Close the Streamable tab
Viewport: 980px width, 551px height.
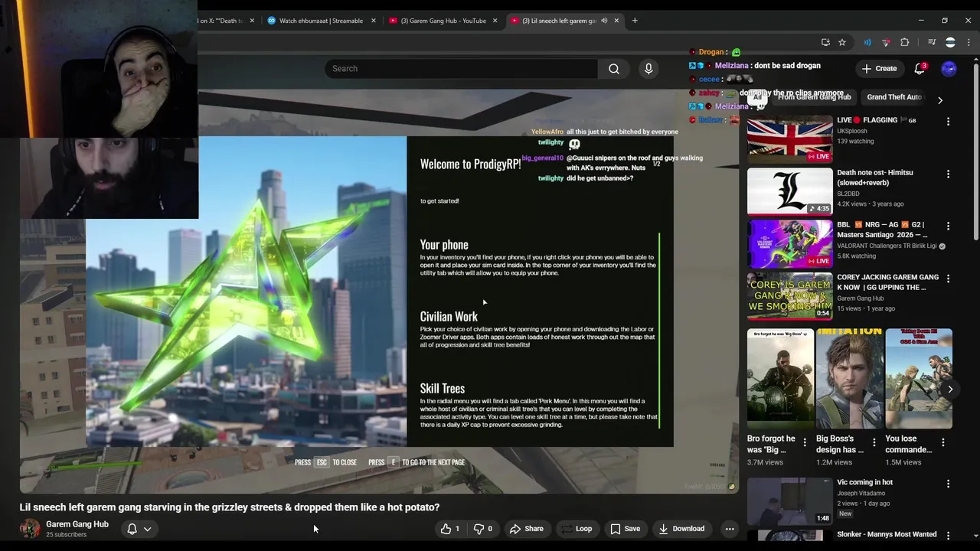click(374, 21)
